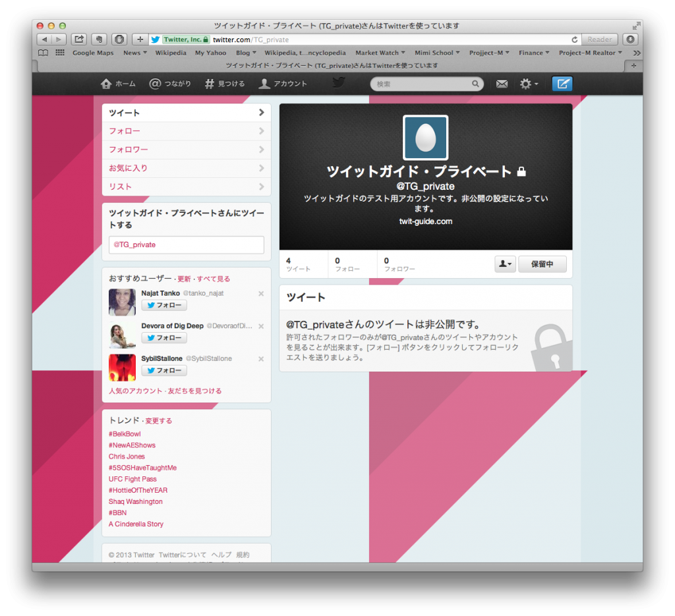Enter full screen with the arrows icon
The height and width of the screenshot is (616, 675).
(636, 26)
